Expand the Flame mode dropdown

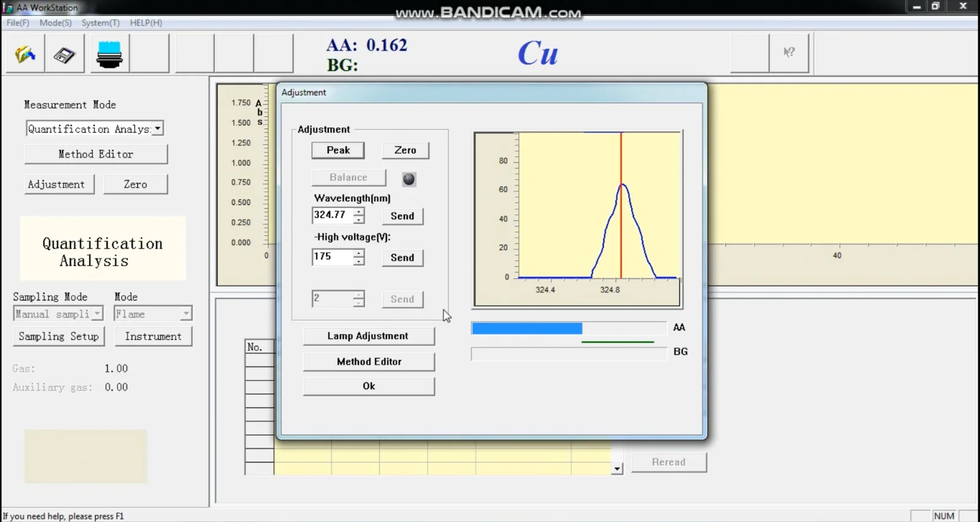pyautogui.click(x=186, y=314)
